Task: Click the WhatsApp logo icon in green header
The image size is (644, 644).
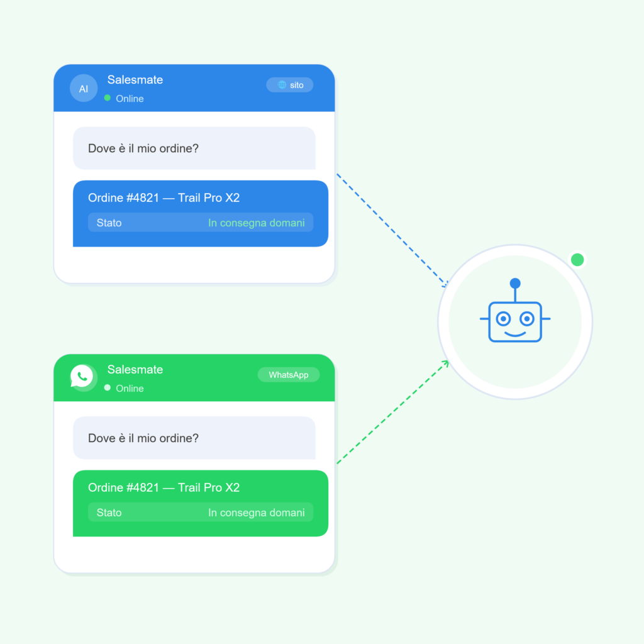Action: [x=82, y=376]
